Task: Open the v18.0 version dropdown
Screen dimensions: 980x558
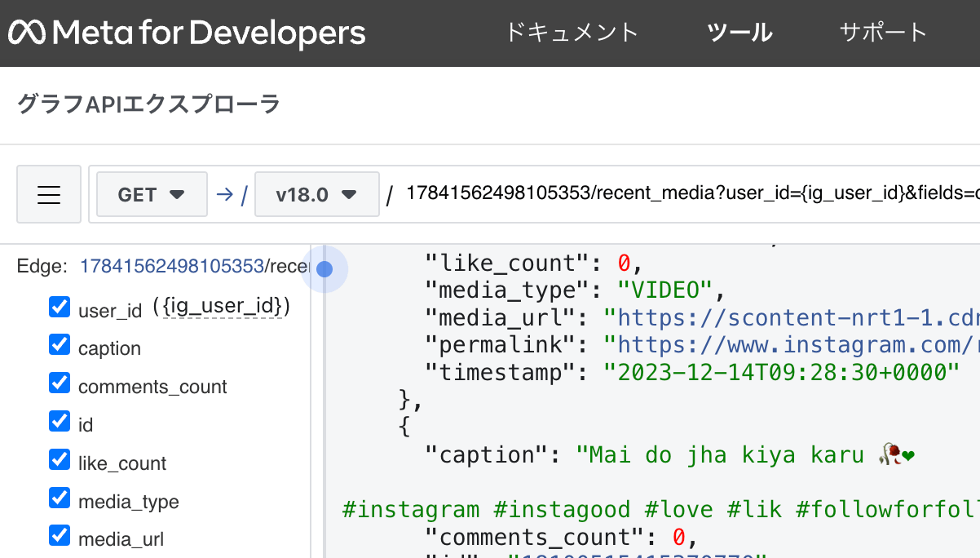Action: click(x=317, y=194)
